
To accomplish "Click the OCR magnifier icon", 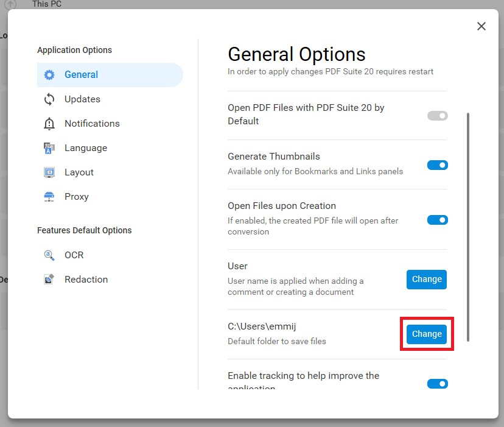I will (x=49, y=255).
